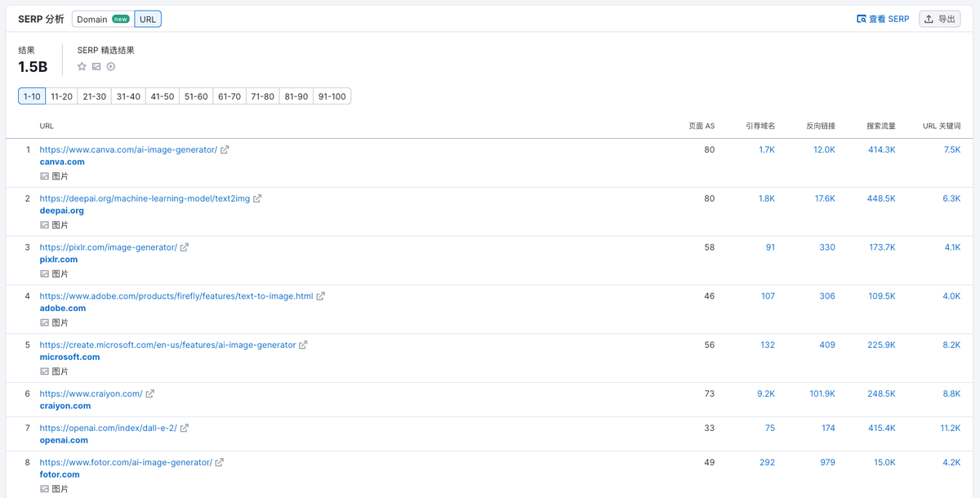
Task: Open pixlr.com URL external link icon
Action: point(185,247)
